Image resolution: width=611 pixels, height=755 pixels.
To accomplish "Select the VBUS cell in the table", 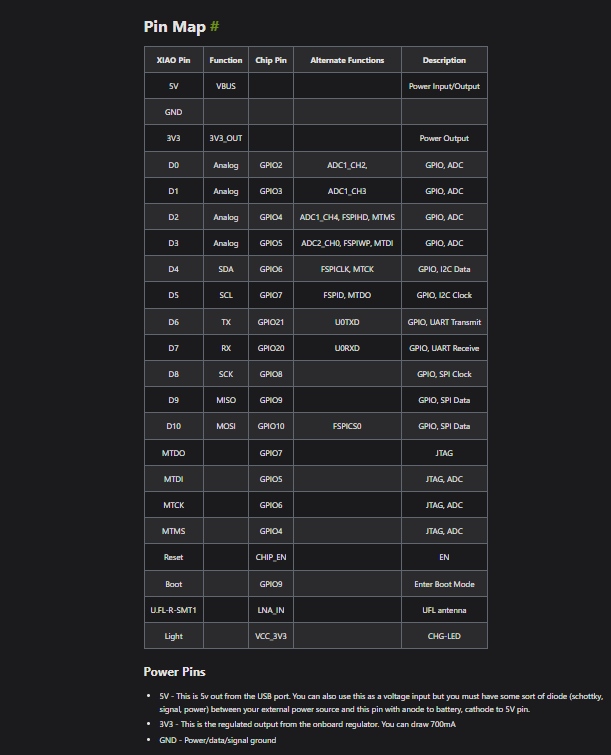I will (x=226, y=86).
